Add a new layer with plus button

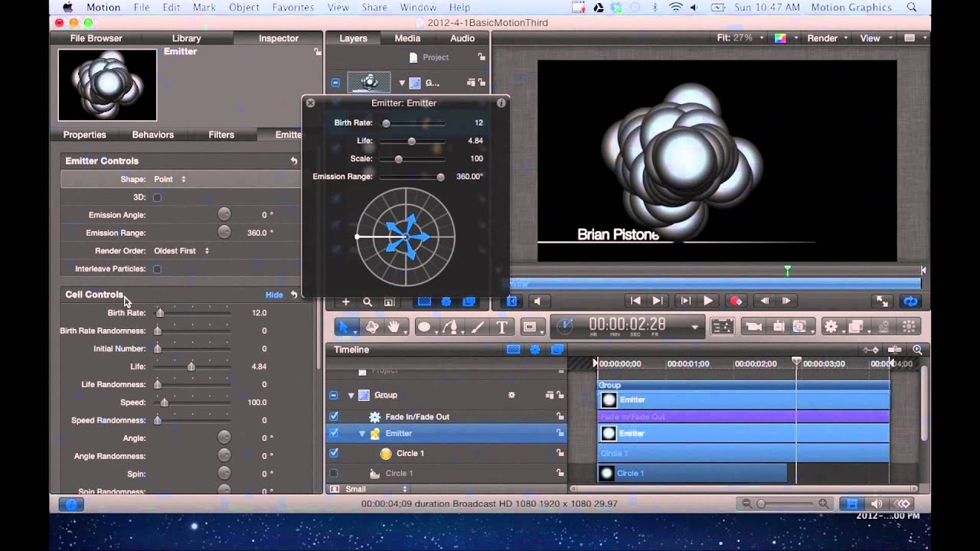(x=346, y=302)
